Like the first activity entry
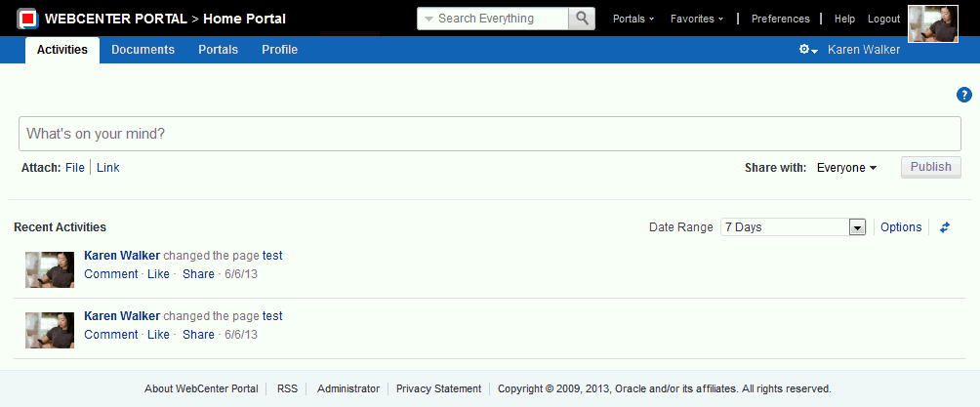This screenshot has width=980, height=407. tap(159, 274)
